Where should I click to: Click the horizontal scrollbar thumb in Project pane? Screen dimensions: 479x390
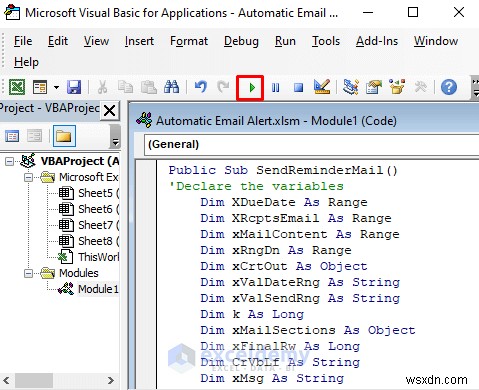click(33, 380)
